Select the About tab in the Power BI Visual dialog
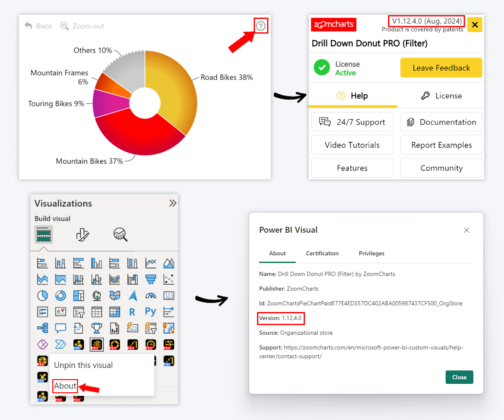The height and width of the screenshot is (420, 504). coord(278,253)
